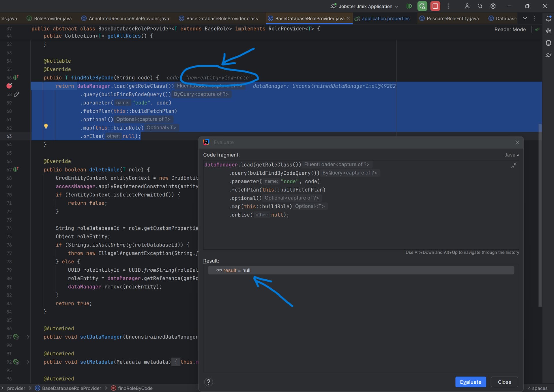Open the Code With Me user icon
Image resolution: width=554 pixels, height=392 pixels.
pyautogui.click(x=467, y=6)
